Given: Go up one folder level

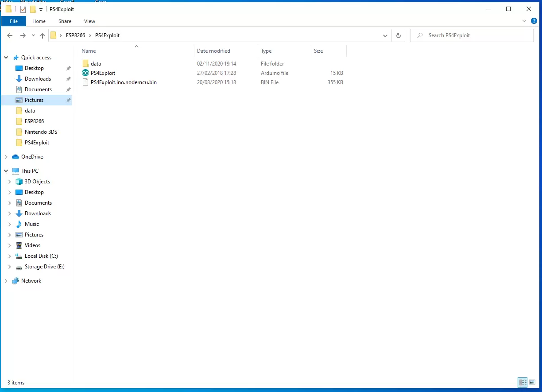Looking at the screenshot, I should 43,35.
